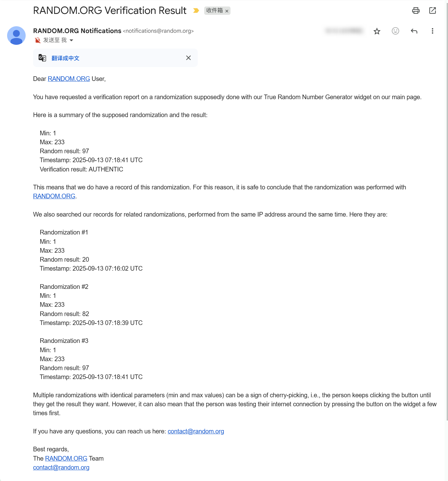448x481 pixels.
Task: Add an emoji reaction to the email
Action: 395,31
